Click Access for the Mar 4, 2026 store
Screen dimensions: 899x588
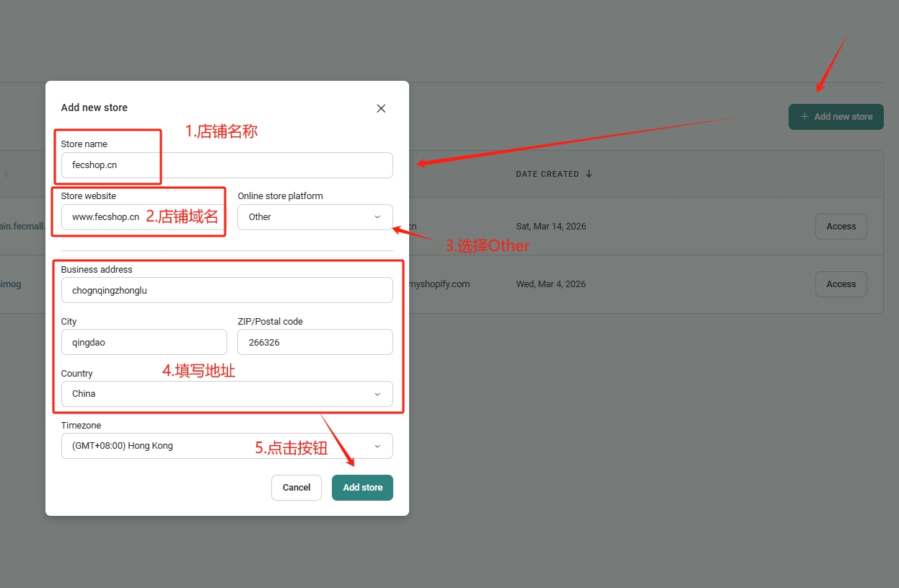(841, 284)
